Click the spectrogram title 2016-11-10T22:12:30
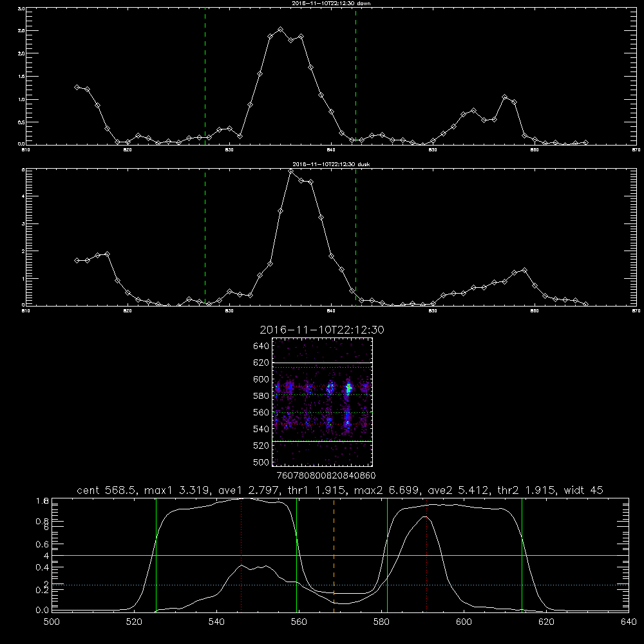The width and height of the screenshot is (644, 644). click(322, 330)
